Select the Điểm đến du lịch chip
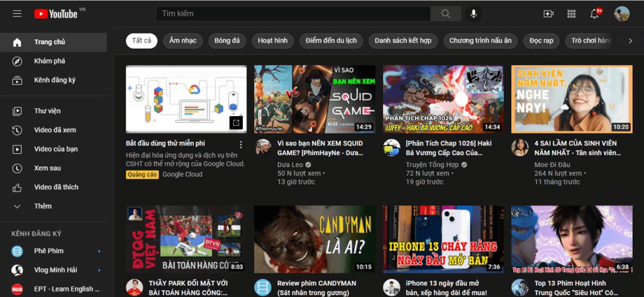Image resolution: width=644 pixels, height=297 pixels. [331, 41]
